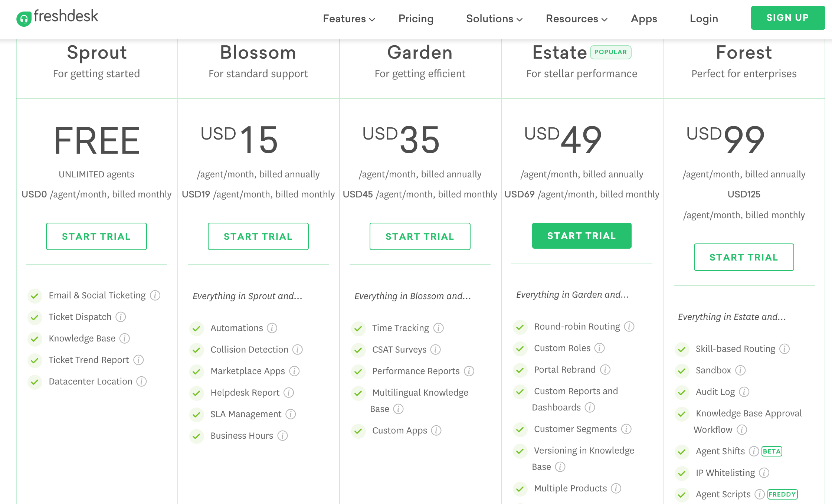Expand the Features dropdown menu
This screenshot has width=832, height=504.
(349, 19)
